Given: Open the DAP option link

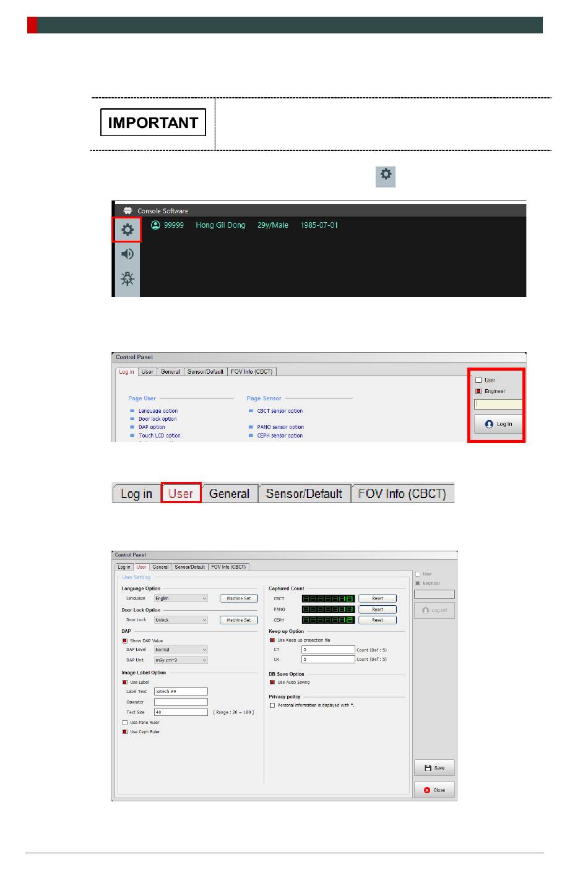Looking at the screenshot, I should [x=152, y=427].
